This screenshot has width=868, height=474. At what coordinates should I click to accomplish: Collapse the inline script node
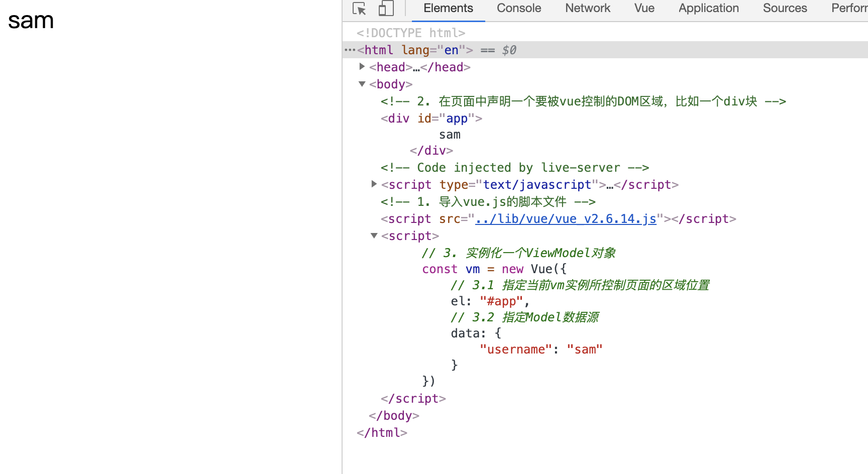tap(374, 235)
